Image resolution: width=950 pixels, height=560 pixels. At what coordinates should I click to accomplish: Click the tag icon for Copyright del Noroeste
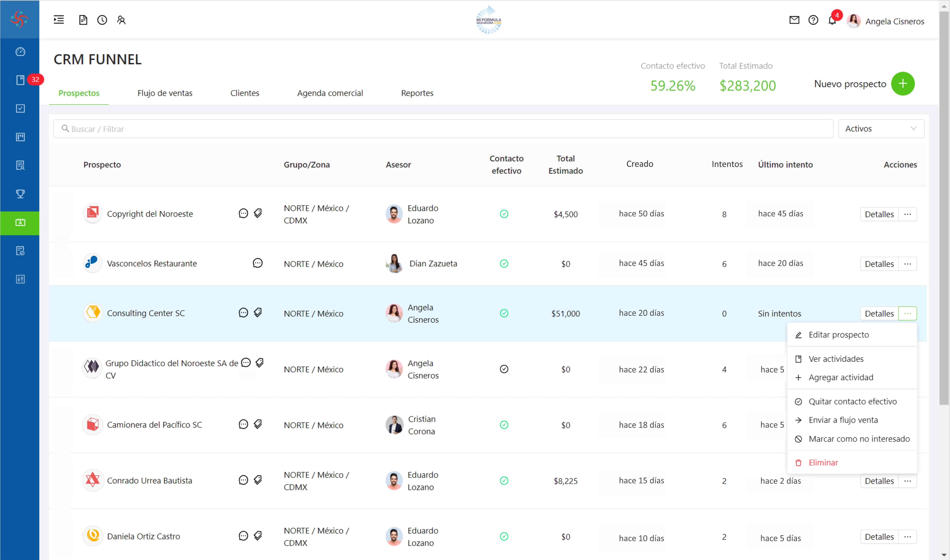[x=258, y=214]
